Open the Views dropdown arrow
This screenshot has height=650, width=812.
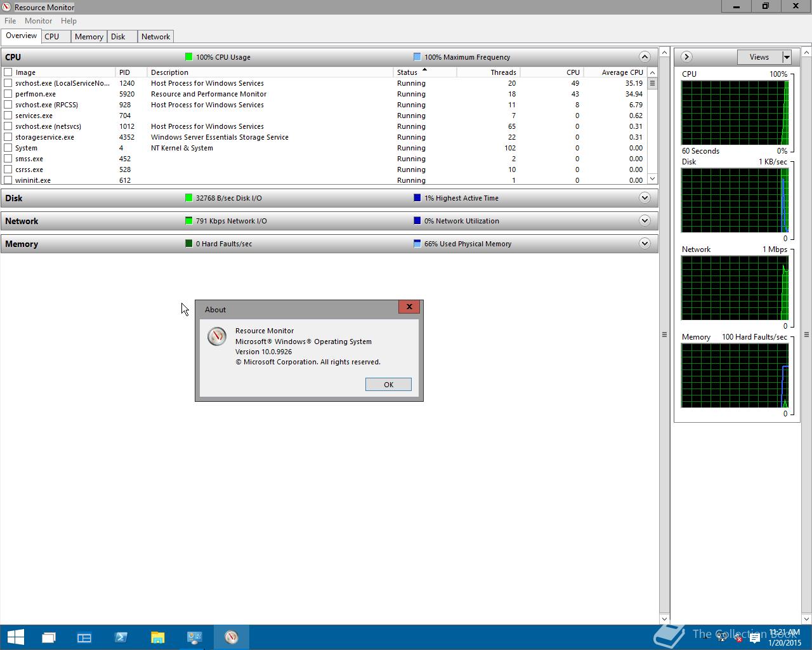[x=787, y=57]
